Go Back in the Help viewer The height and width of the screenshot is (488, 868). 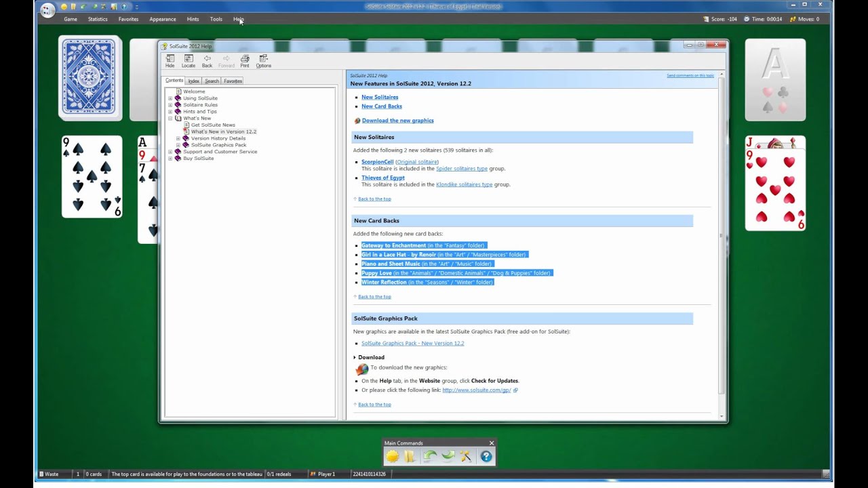(x=207, y=61)
